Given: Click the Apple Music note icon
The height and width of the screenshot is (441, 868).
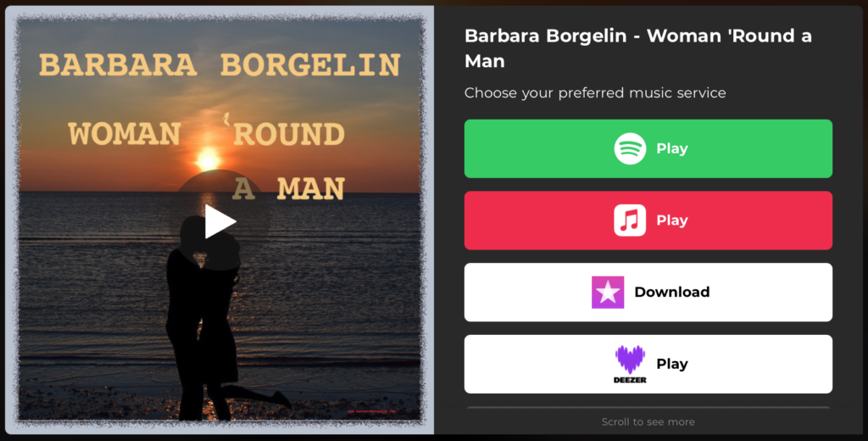Looking at the screenshot, I should [630, 220].
